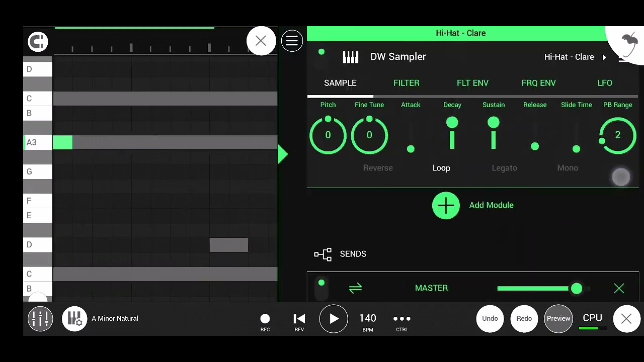Click the Attack slider handle
644x362 pixels.
[x=411, y=149]
